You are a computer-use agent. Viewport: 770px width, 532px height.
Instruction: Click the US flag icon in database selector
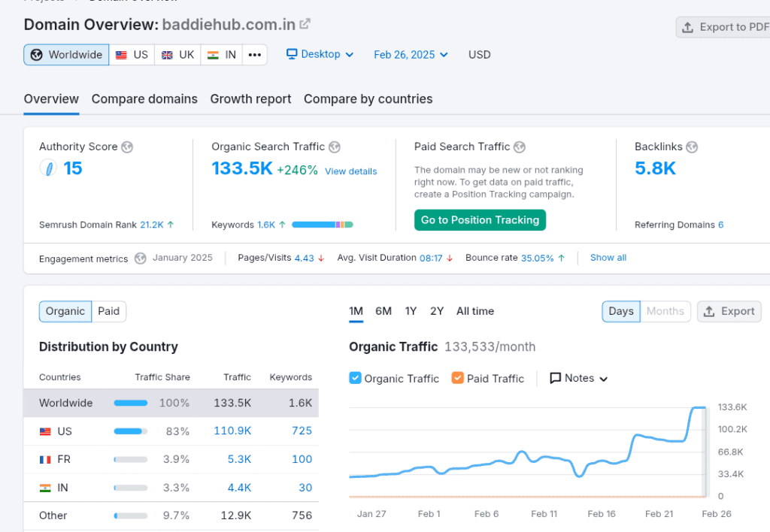click(121, 55)
